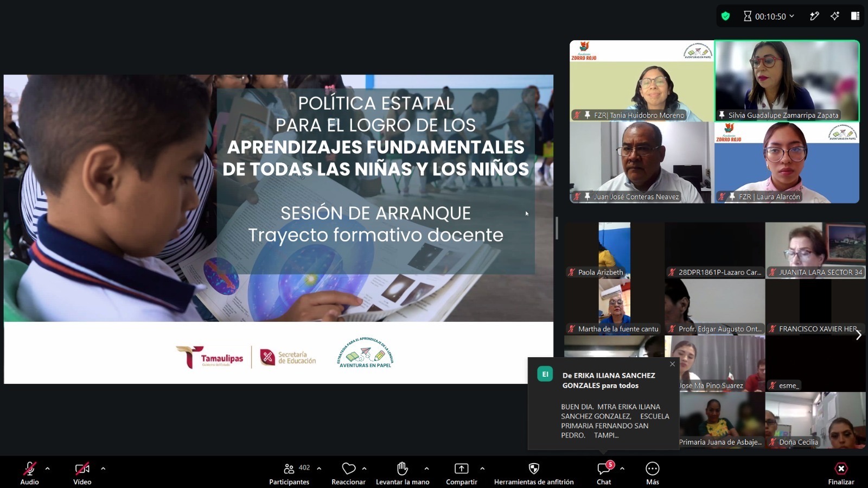The image size is (868, 488).
Task: Open audio options caret next to Audio
Action: [x=48, y=468]
